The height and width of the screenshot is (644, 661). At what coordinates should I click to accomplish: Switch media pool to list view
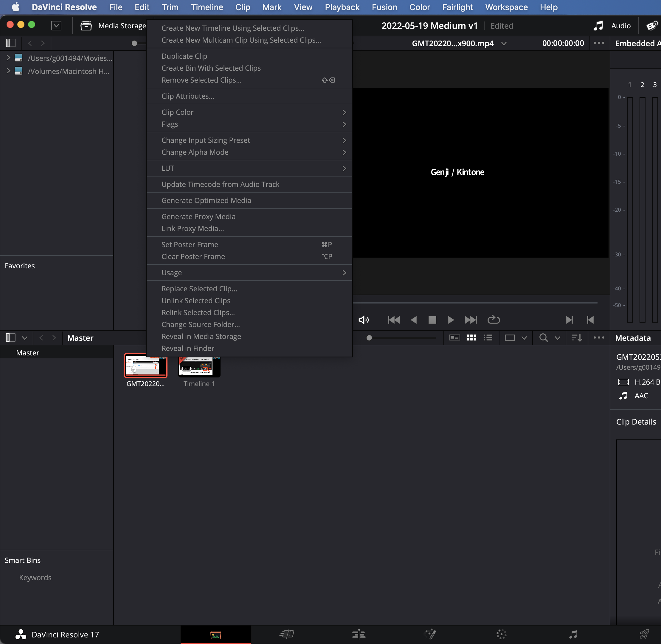coord(488,338)
